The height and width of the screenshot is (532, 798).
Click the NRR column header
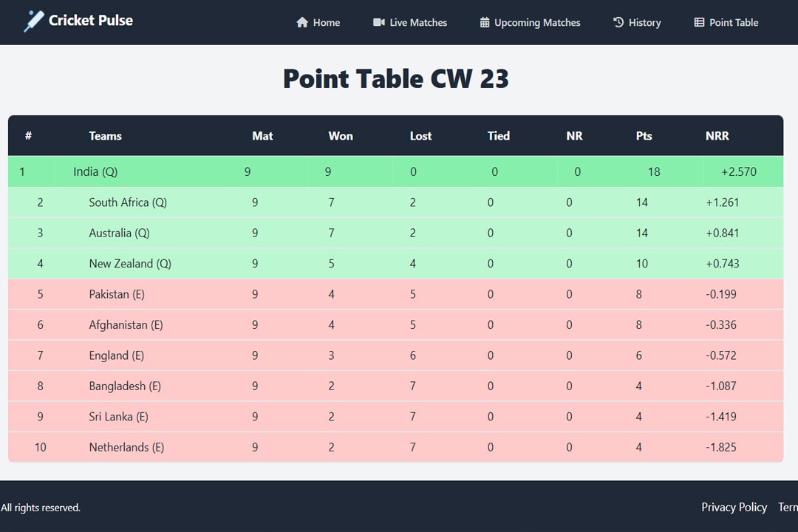[x=717, y=136]
